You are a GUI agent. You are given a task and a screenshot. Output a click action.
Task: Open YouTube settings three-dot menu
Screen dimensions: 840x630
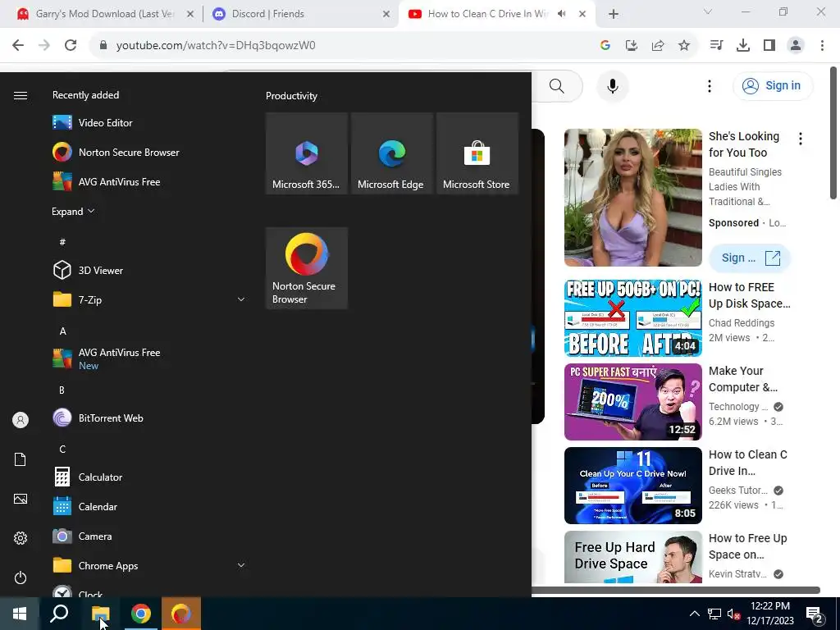710,85
